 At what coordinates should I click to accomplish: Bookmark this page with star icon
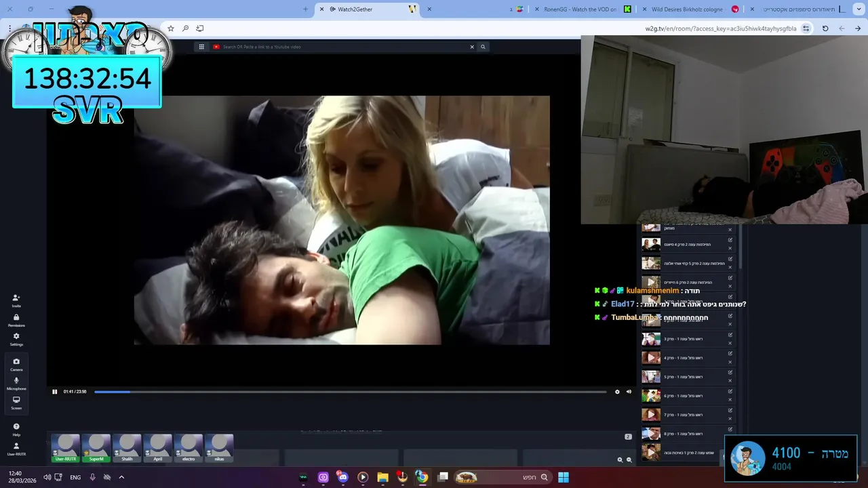pos(171,28)
